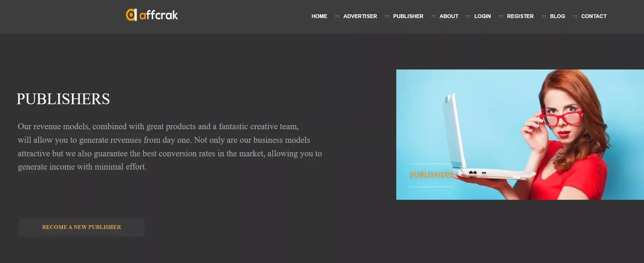Select PUBLISHER in the navigation bar

point(408,16)
